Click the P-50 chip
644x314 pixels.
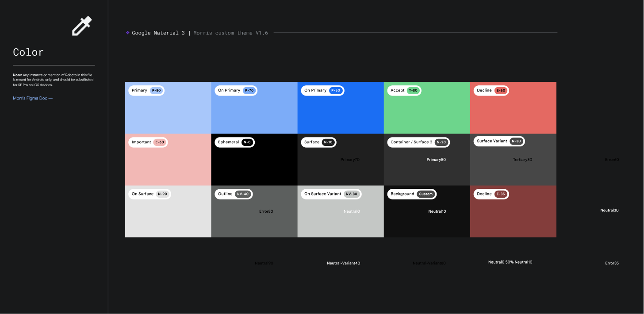click(x=336, y=90)
